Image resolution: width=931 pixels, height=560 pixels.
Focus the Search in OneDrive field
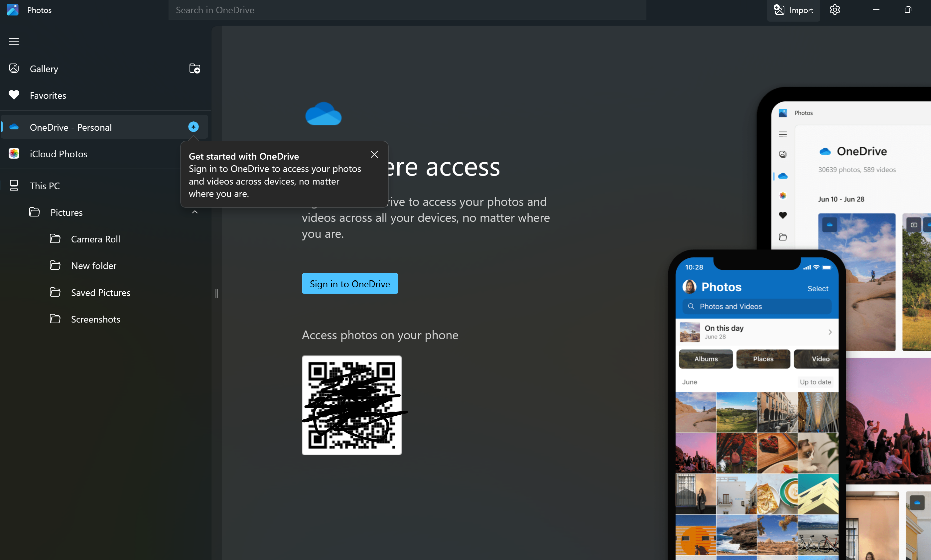coord(407,10)
